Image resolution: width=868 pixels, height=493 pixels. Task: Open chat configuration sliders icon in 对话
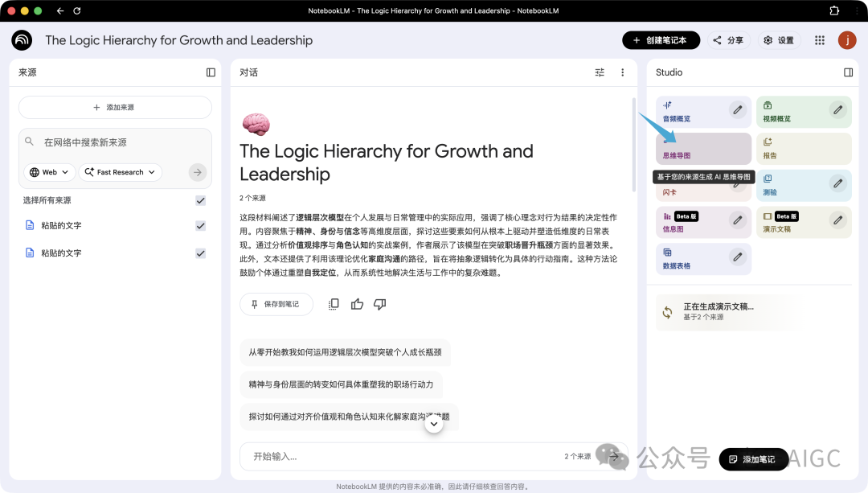point(600,72)
